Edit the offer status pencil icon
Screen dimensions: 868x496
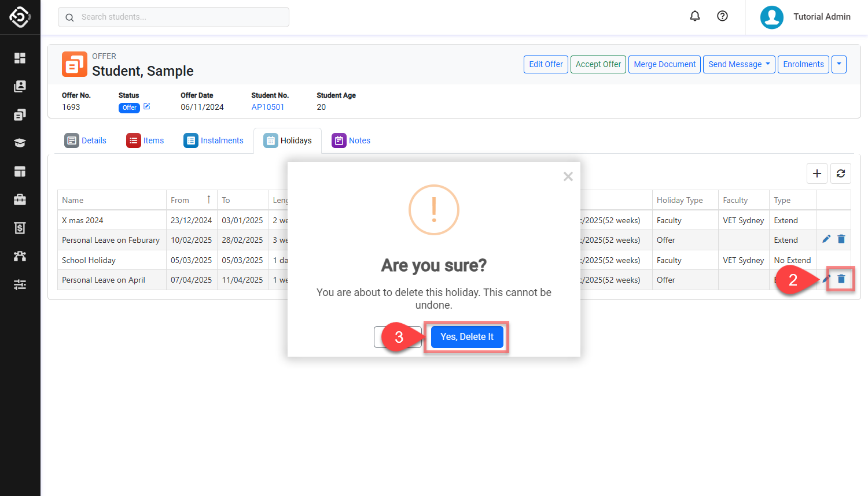pos(147,106)
